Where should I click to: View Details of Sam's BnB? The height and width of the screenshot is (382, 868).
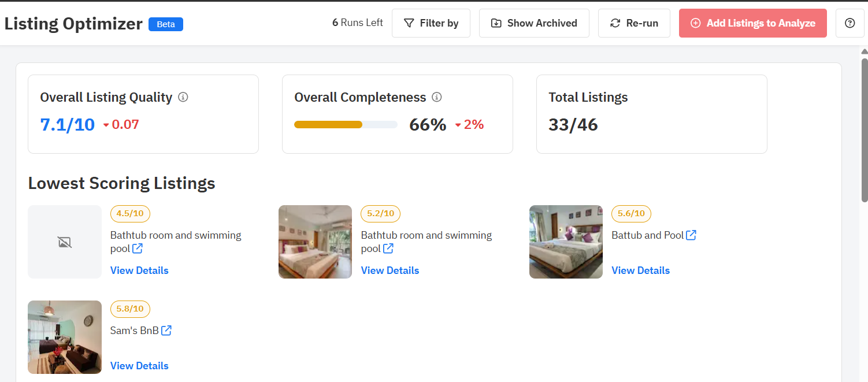[139, 366]
